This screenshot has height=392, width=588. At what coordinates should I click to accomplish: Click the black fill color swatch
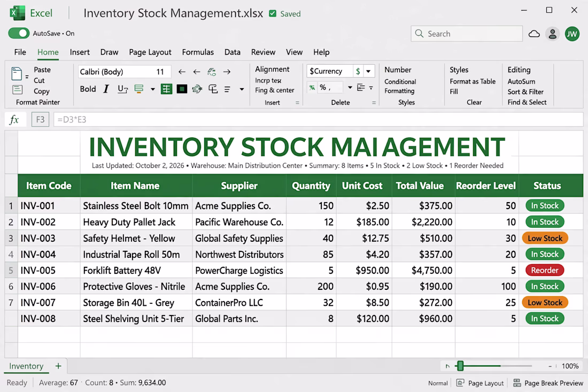click(182, 89)
